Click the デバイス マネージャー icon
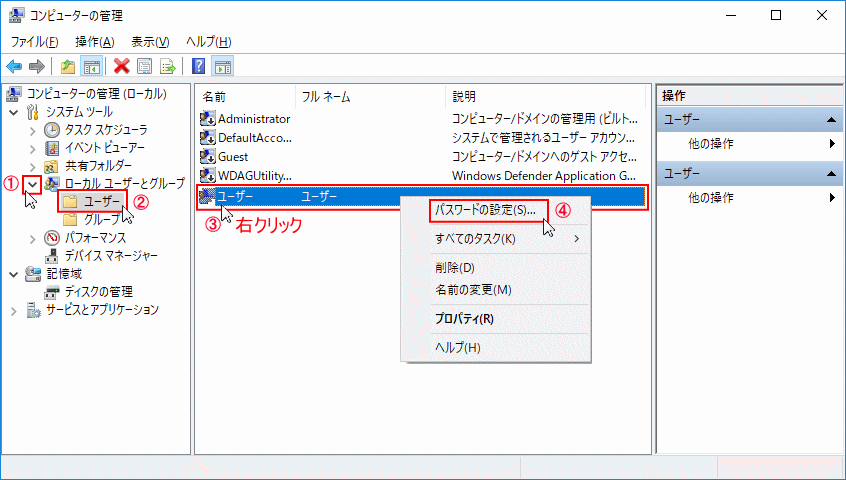The width and height of the screenshot is (846, 480). pos(52,256)
